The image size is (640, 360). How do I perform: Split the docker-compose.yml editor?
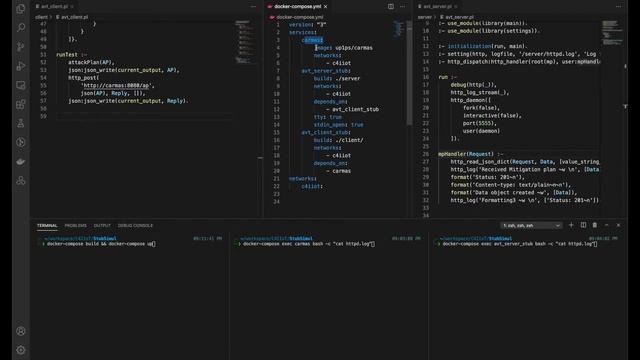point(391,7)
